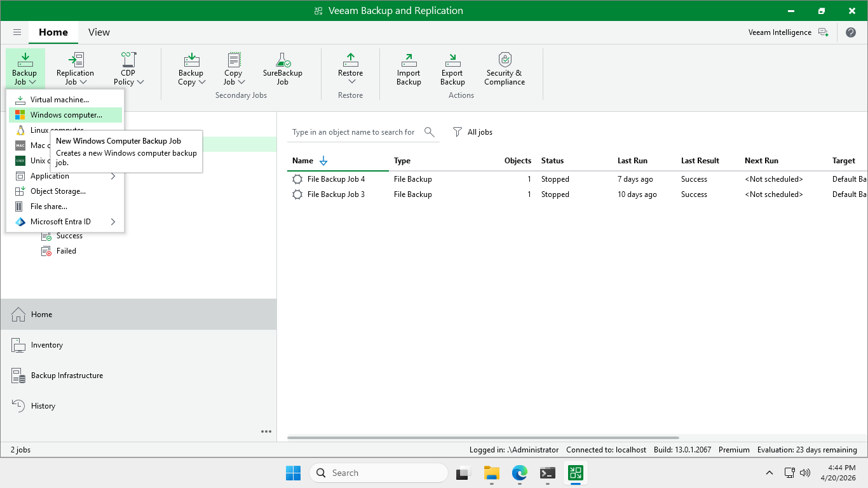Click the network icon in system tray

click(x=790, y=473)
